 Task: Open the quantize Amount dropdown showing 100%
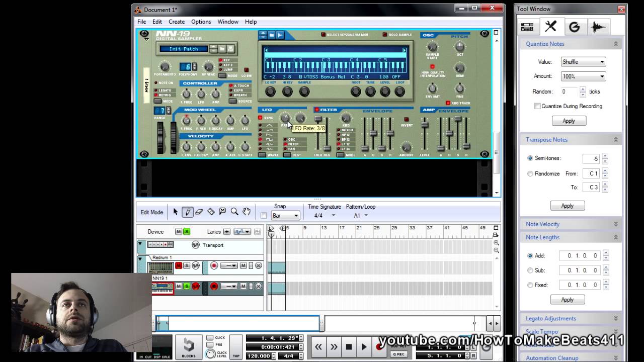coord(583,76)
